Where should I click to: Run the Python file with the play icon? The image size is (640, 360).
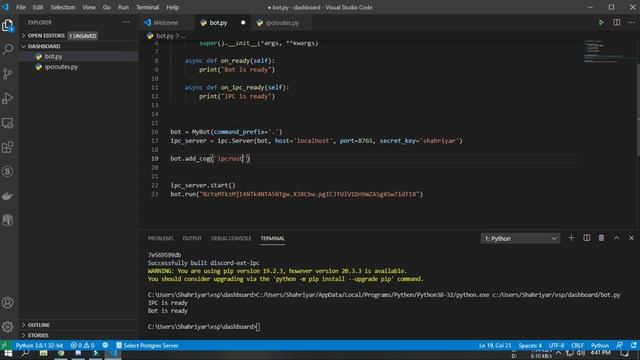(x=601, y=22)
